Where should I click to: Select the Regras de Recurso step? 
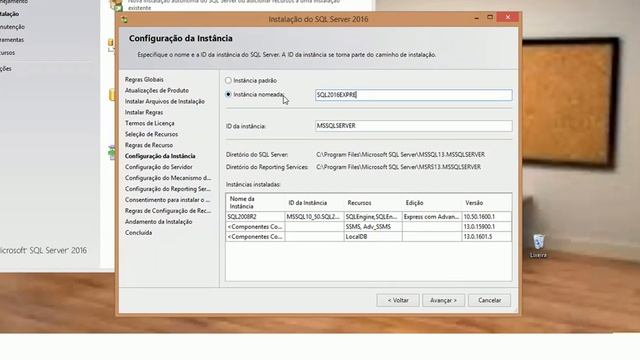click(x=149, y=145)
